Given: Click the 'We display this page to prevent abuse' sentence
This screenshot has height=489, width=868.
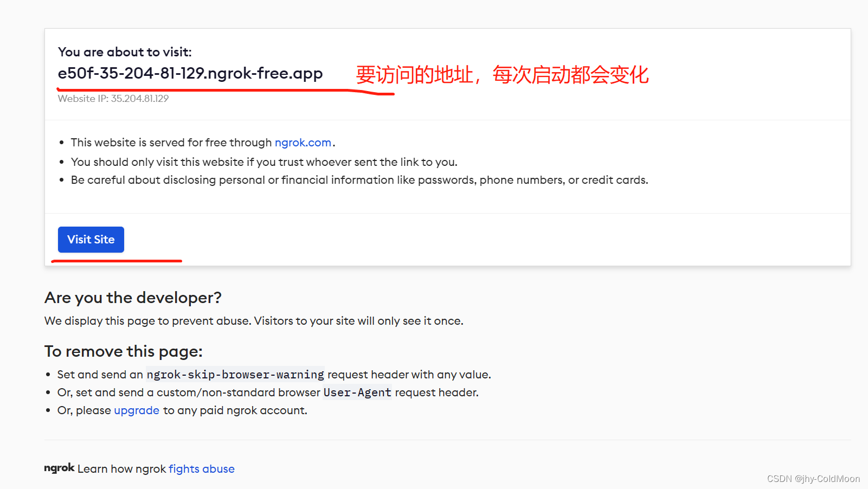Looking at the screenshot, I should click(x=254, y=321).
